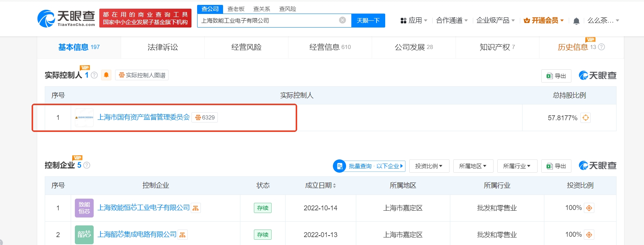The width and height of the screenshot is (644, 245).
Task: Click the 天眼一下 search button
Action: point(368,20)
